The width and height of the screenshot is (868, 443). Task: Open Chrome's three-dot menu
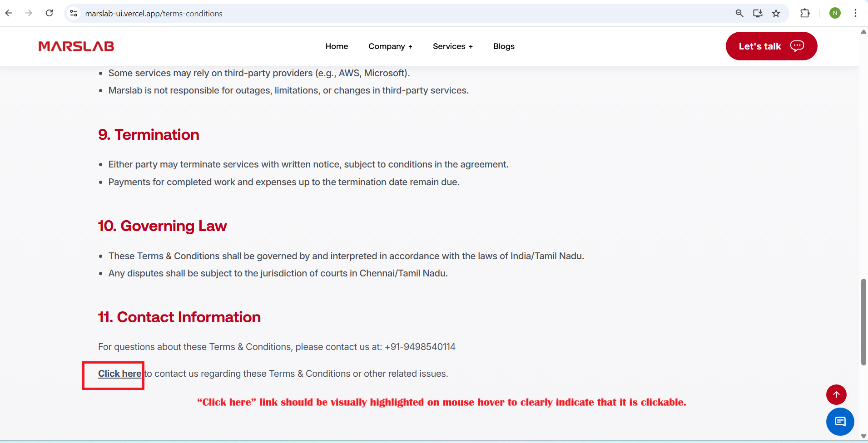(855, 14)
